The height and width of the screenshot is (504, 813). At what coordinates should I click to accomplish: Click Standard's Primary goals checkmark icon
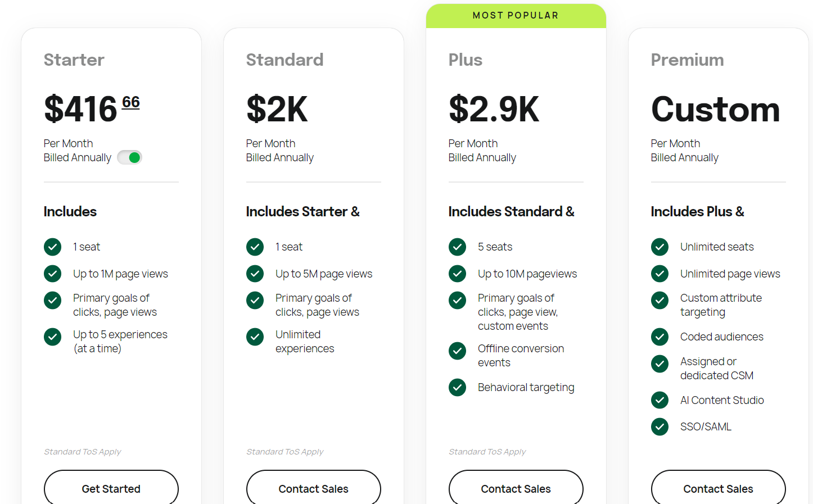point(255,301)
